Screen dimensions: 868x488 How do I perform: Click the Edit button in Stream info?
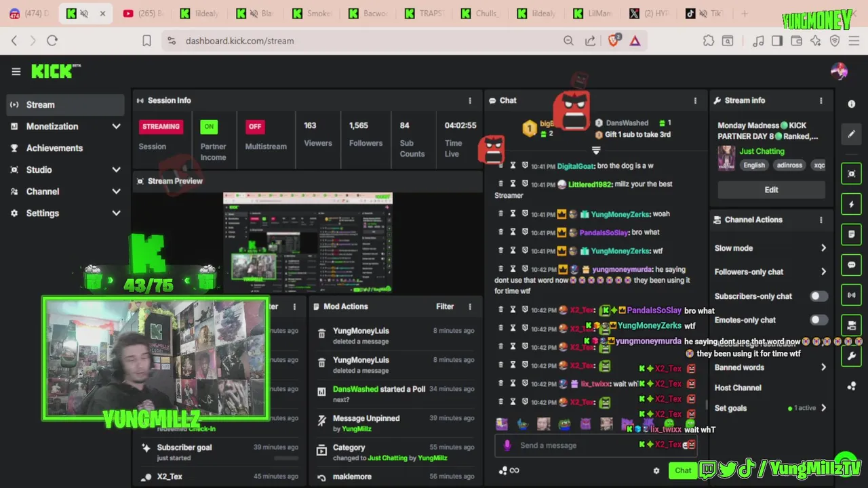pos(771,190)
